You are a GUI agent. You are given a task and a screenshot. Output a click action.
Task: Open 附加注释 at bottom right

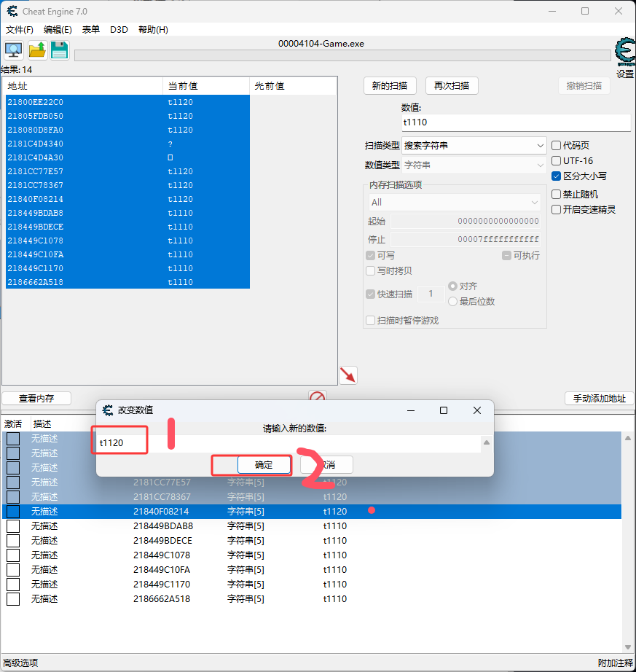[616, 663]
